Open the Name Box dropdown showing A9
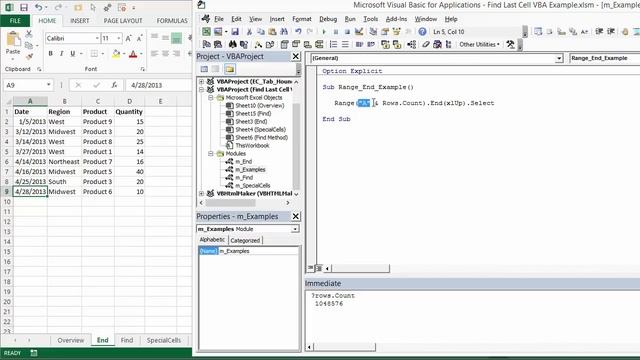 (49, 85)
